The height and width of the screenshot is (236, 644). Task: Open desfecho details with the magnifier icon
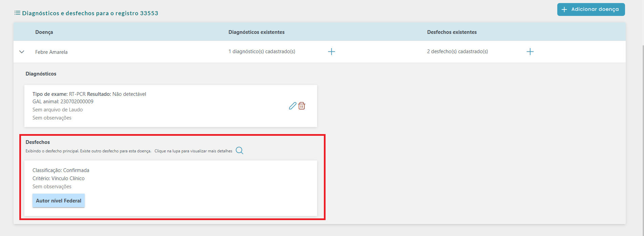240,151
